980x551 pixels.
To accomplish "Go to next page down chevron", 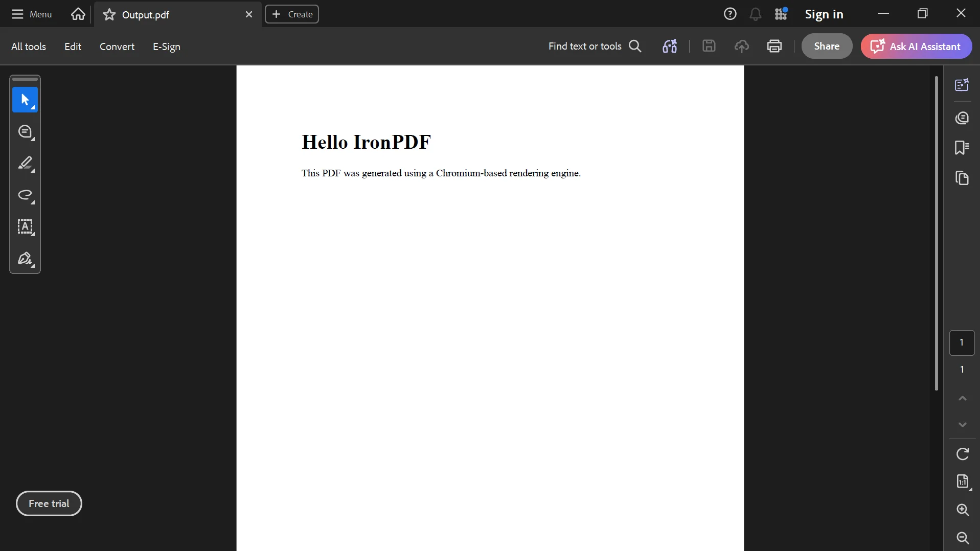I will click(962, 425).
